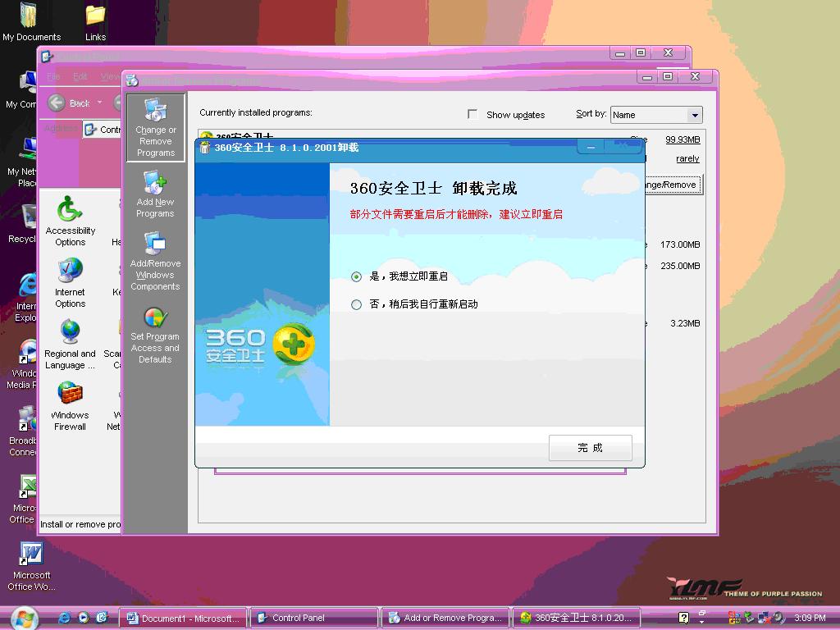Minimize the 360 uninstaller dialog
This screenshot has height=630, width=840.
(591, 148)
